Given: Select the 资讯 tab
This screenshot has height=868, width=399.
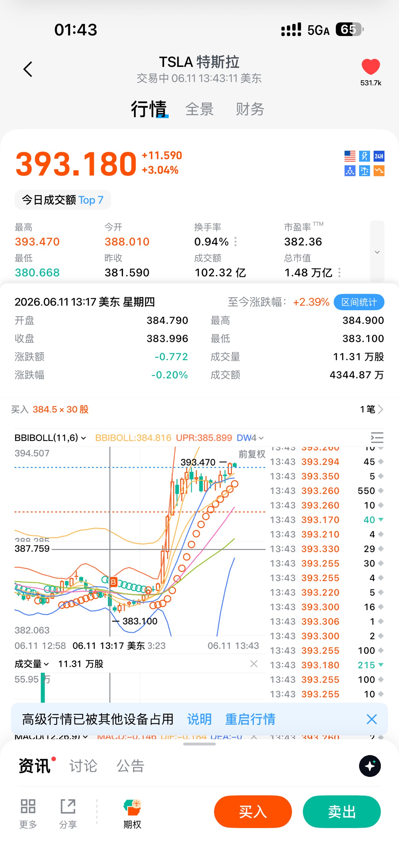Looking at the screenshot, I should pyautogui.click(x=34, y=766).
